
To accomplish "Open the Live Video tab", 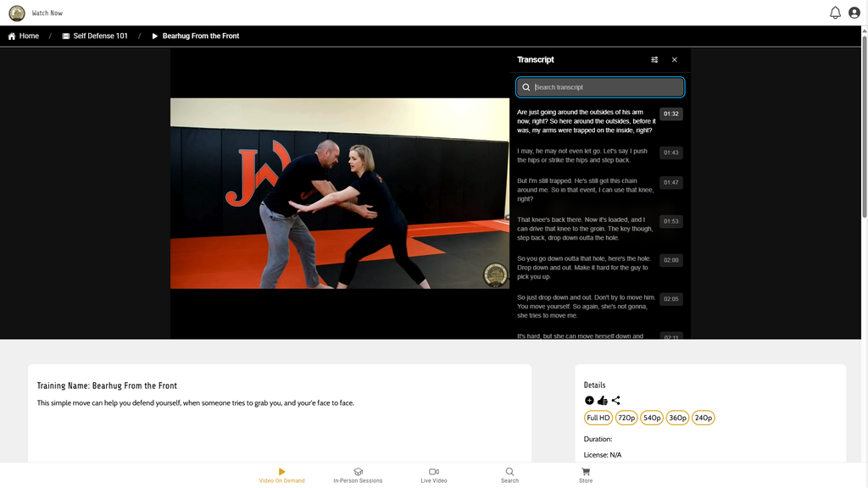I will [x=433, y=475].
